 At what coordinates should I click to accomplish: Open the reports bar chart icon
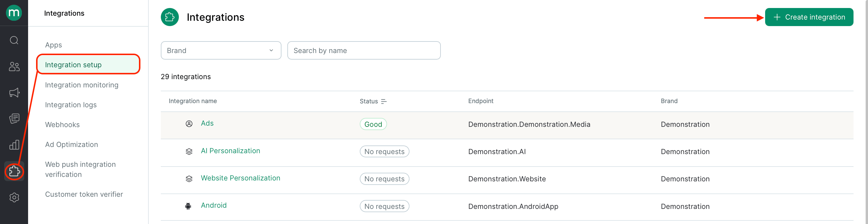(x=14, y=145)
